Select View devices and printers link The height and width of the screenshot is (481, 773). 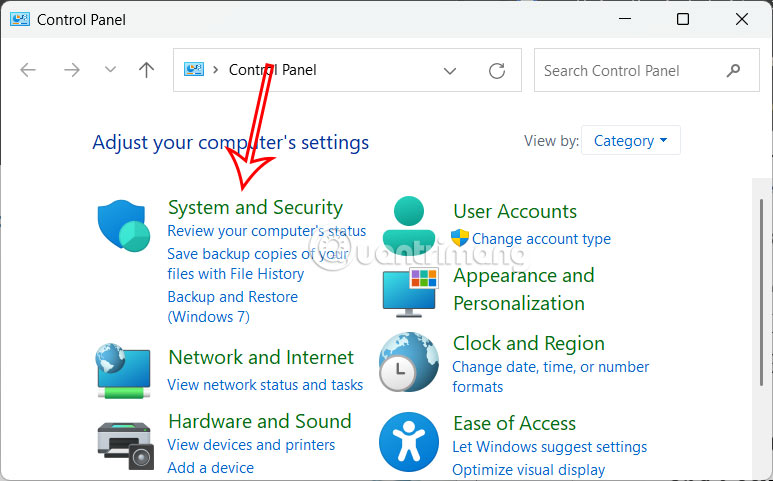tap(251, 445)
